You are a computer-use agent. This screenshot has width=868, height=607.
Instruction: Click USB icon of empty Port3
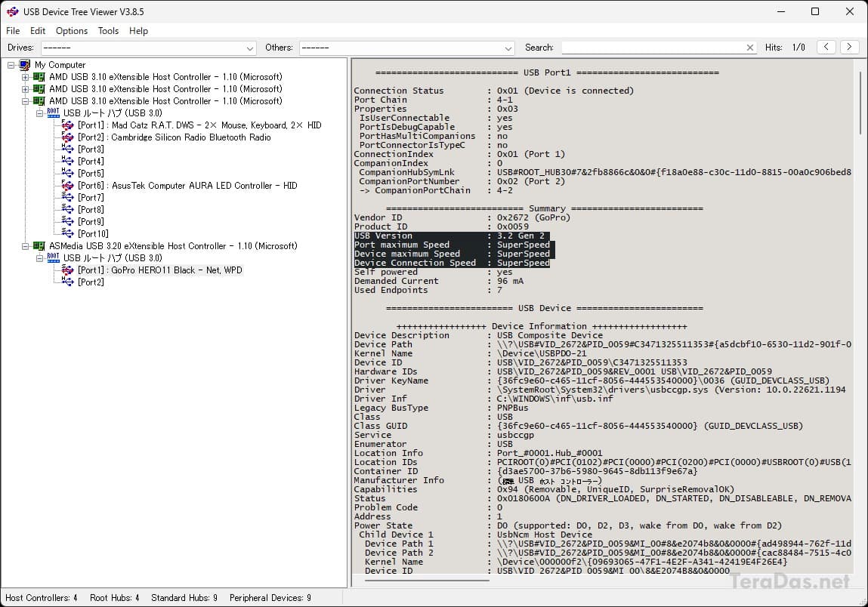(67, 149)
